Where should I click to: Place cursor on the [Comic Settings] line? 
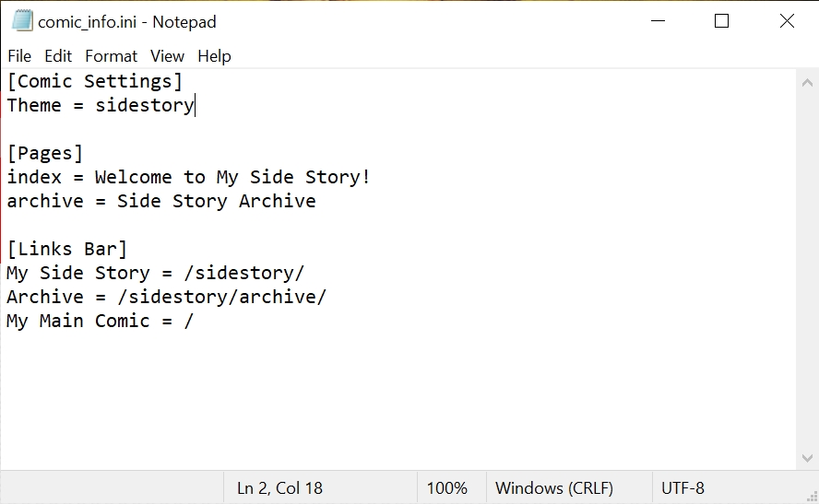pos(95,81)
